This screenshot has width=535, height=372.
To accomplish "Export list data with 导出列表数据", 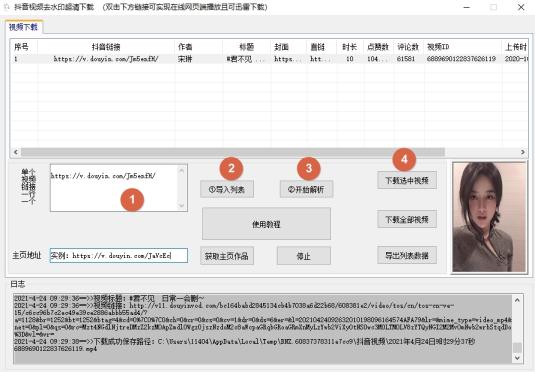I will 407,255.
